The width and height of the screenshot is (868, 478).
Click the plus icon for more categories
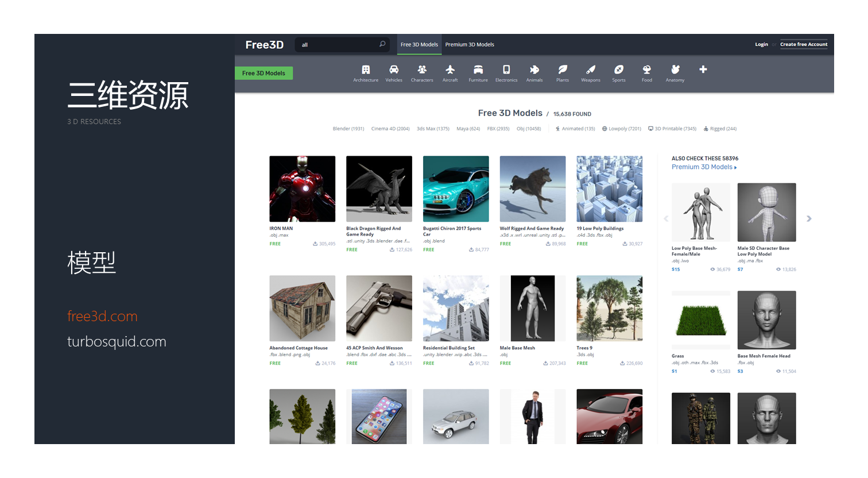703,70
